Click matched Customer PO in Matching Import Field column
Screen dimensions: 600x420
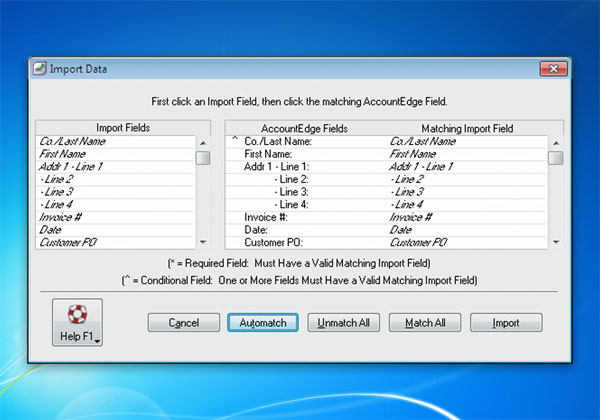419,243
